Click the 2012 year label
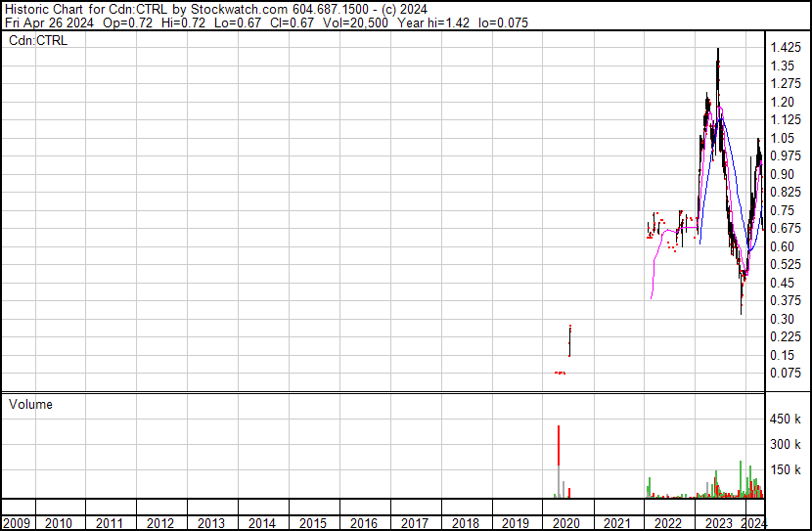Image resolution: width=812 pixels, height=531 pixels. coord(160,523)
